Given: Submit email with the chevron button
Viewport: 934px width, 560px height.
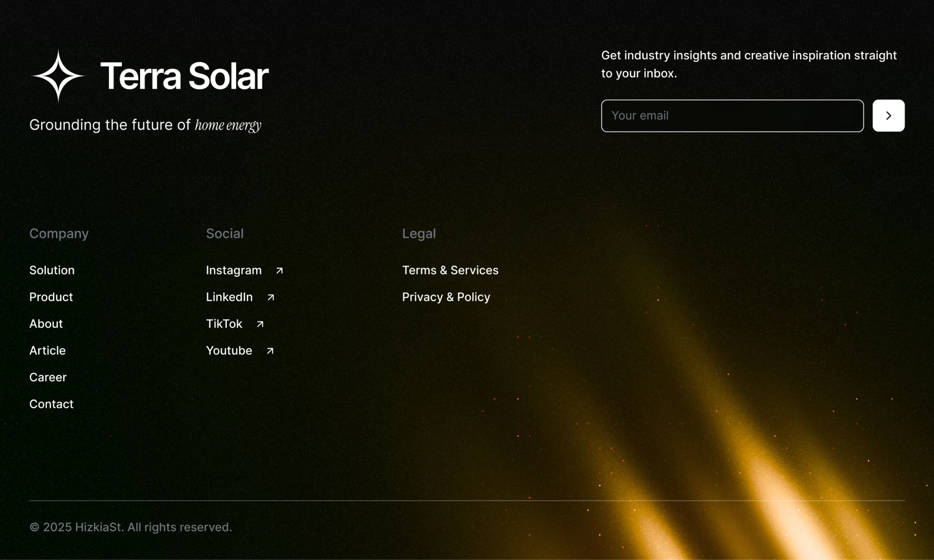Looking at the screenshot, I should (888, 116).
